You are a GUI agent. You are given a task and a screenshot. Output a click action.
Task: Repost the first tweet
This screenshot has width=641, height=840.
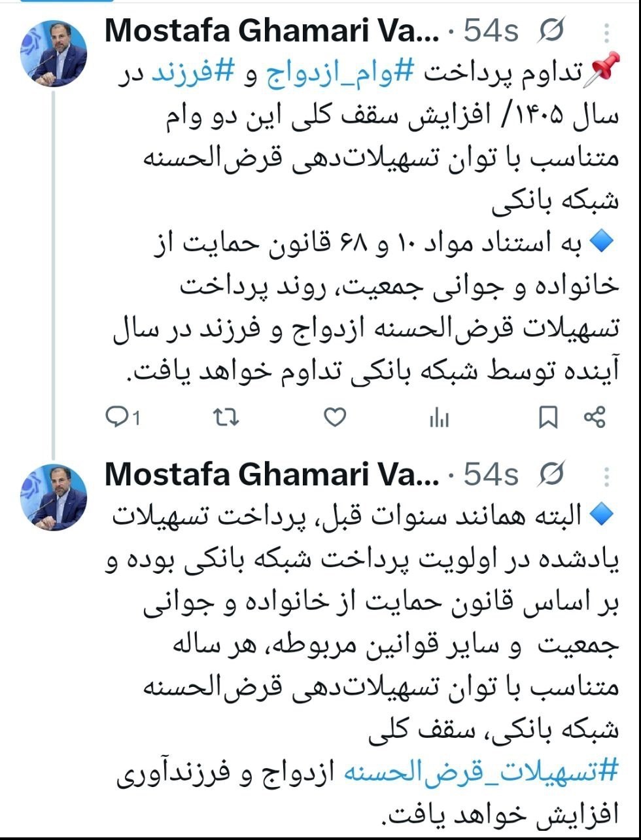[x=227, y=417]
